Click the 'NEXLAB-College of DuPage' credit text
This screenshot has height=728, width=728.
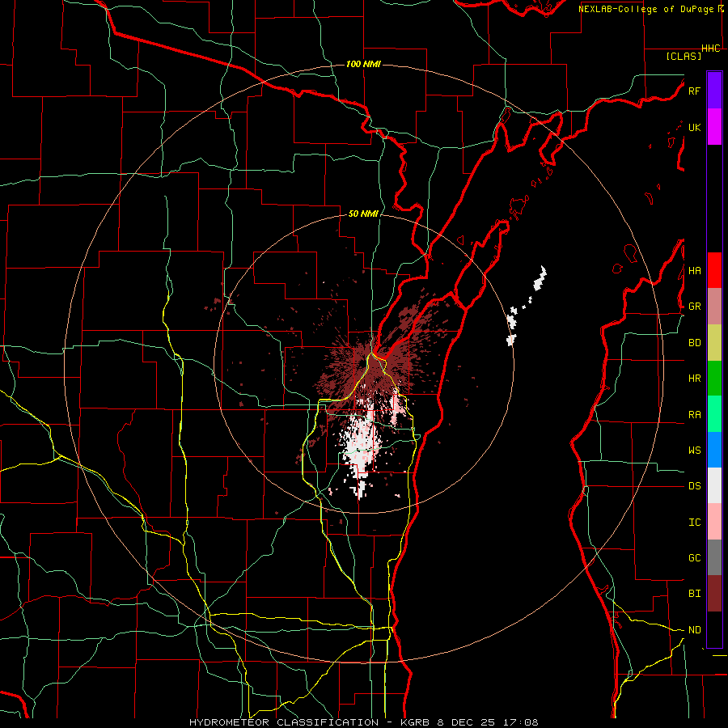[646, 9]
